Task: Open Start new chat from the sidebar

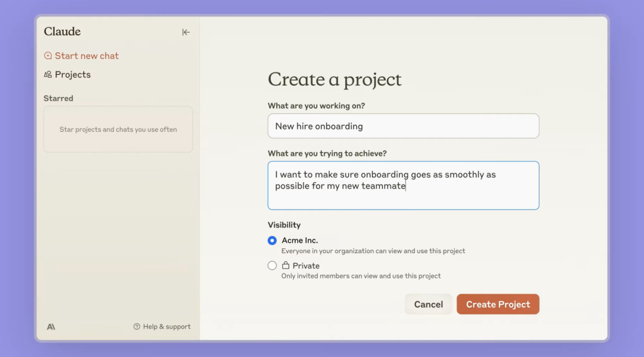Action: point(86,56)
